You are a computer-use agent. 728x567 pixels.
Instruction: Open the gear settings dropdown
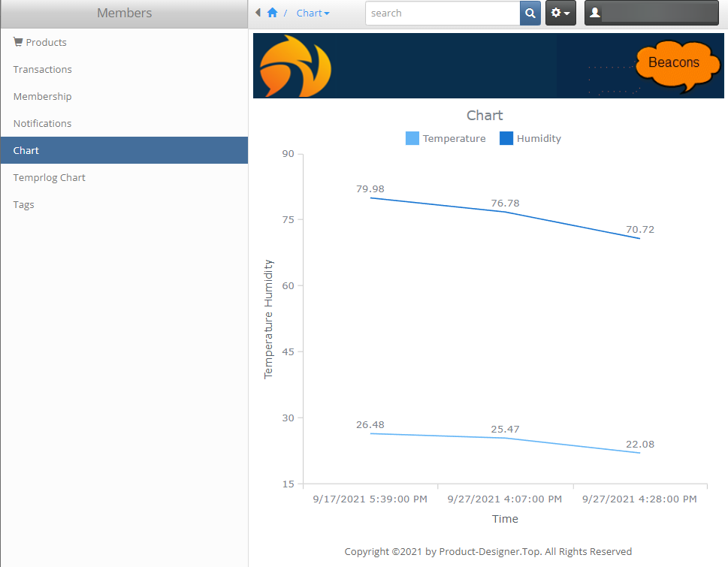[x=560, y=14]
